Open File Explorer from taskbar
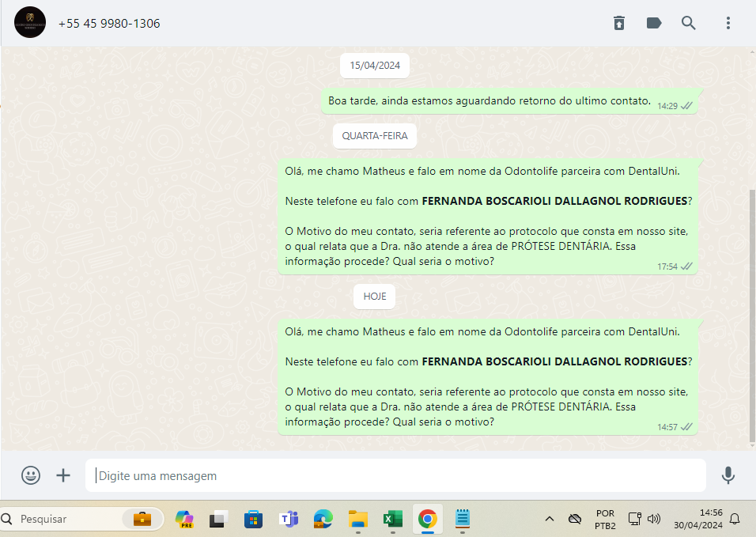The height and width of the screenshot is (537, 756). [357, 519]
